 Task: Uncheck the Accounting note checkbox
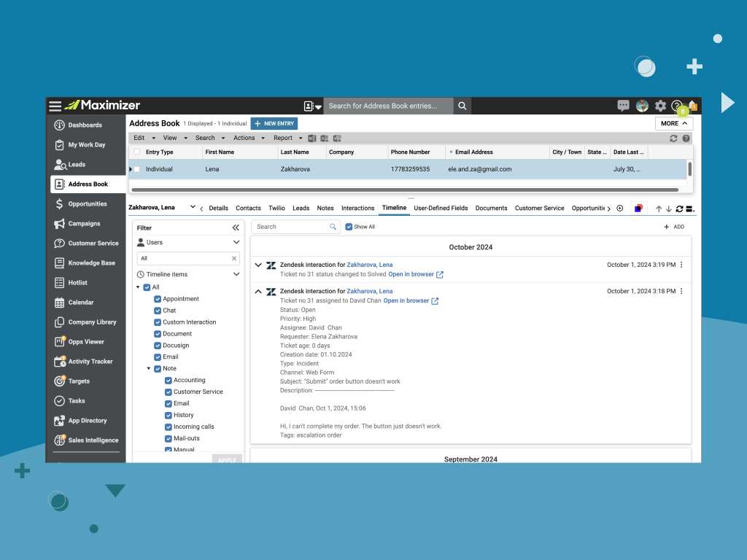169,381
